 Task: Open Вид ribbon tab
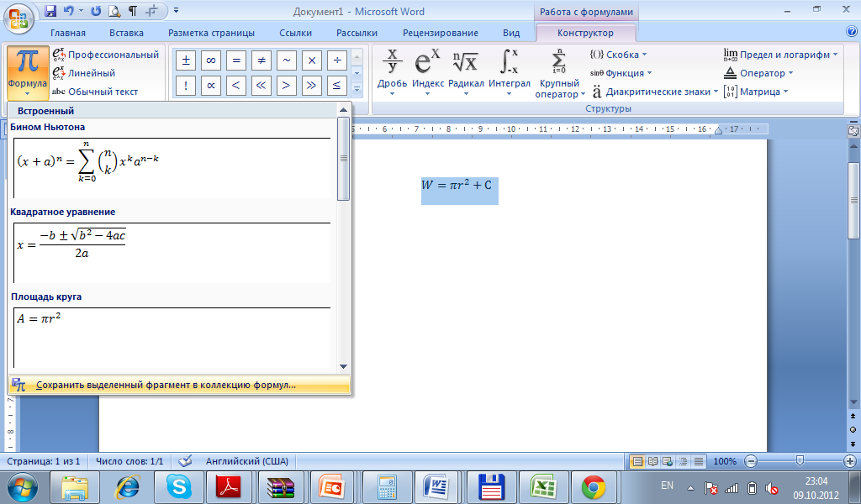tap(511, 33)
